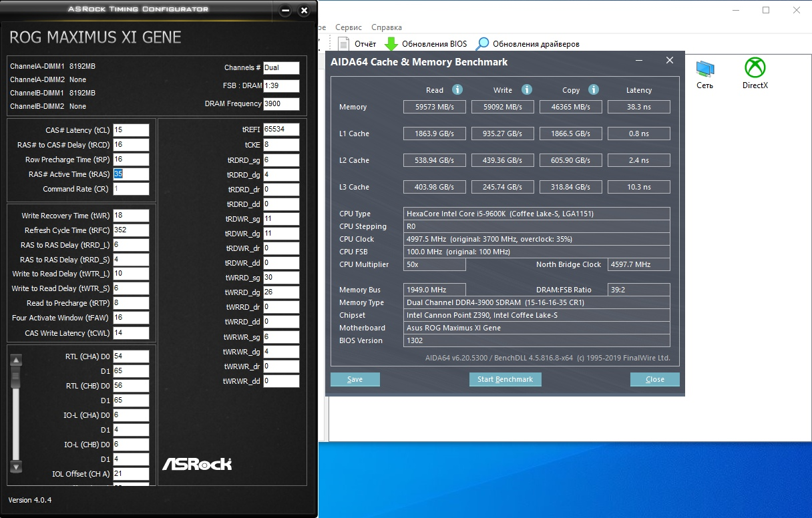Click the IO-L (CHA) D0 field
Image resolution: width=812 pixels, height=518 pixels.
[x=131, y=415]
